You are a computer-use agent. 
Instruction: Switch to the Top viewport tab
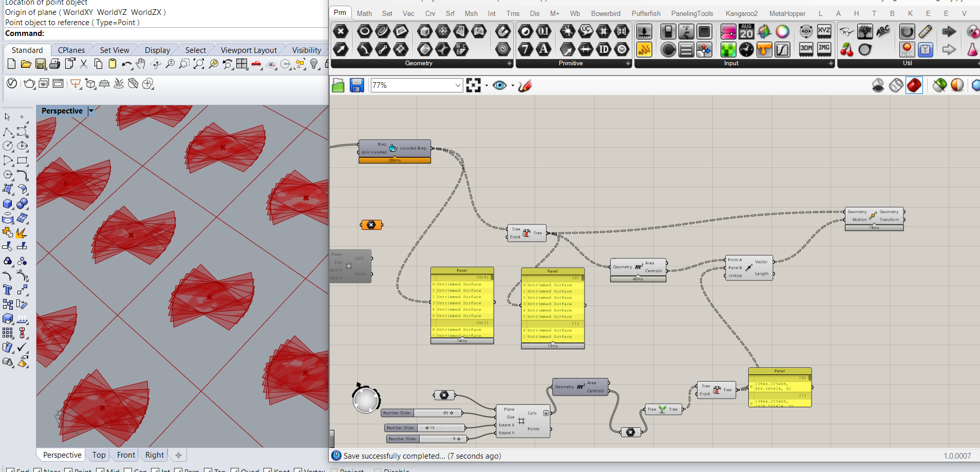[x=99, y=455]
